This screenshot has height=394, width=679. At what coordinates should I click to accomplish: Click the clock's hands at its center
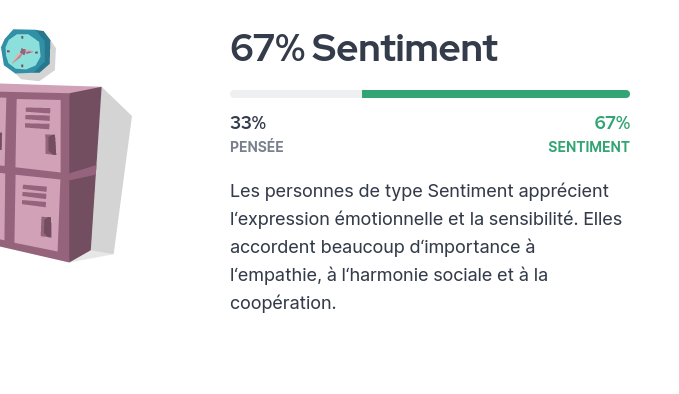coord(23,53)
